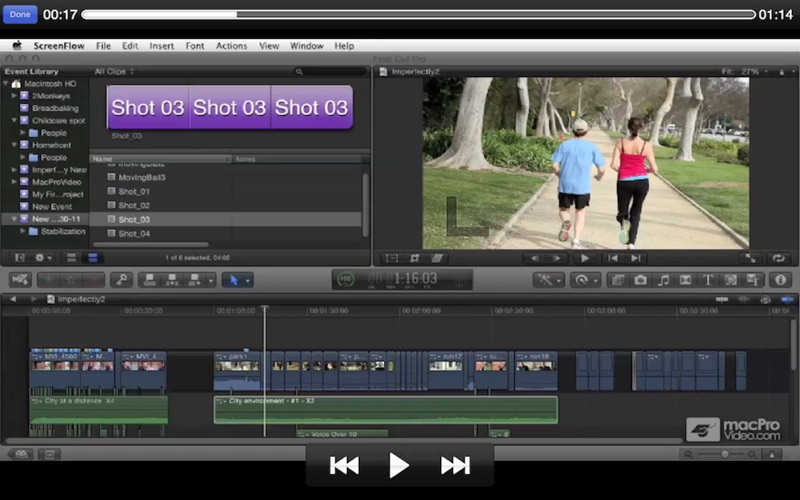Activate the Distort tool in viewer

(x=437, y=258)
